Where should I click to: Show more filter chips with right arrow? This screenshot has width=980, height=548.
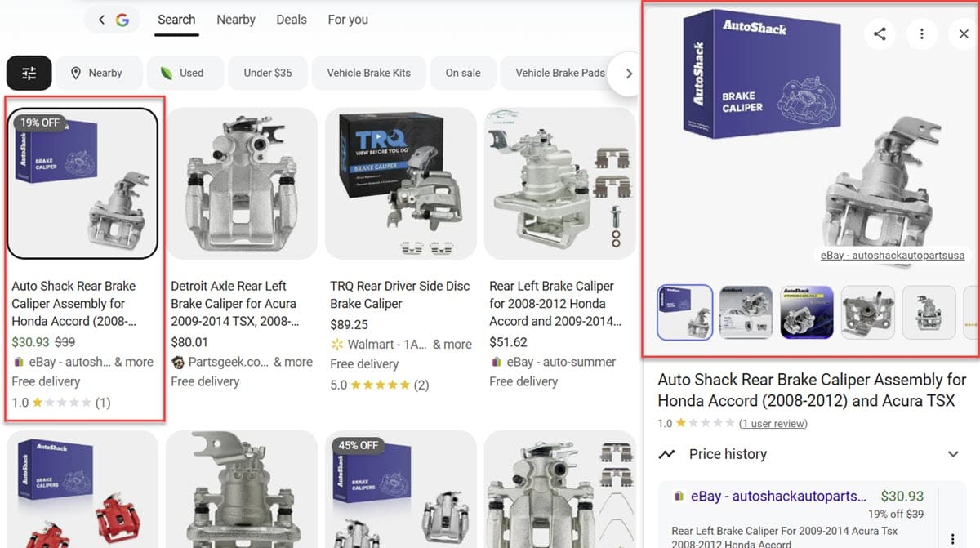pos(627,74)
